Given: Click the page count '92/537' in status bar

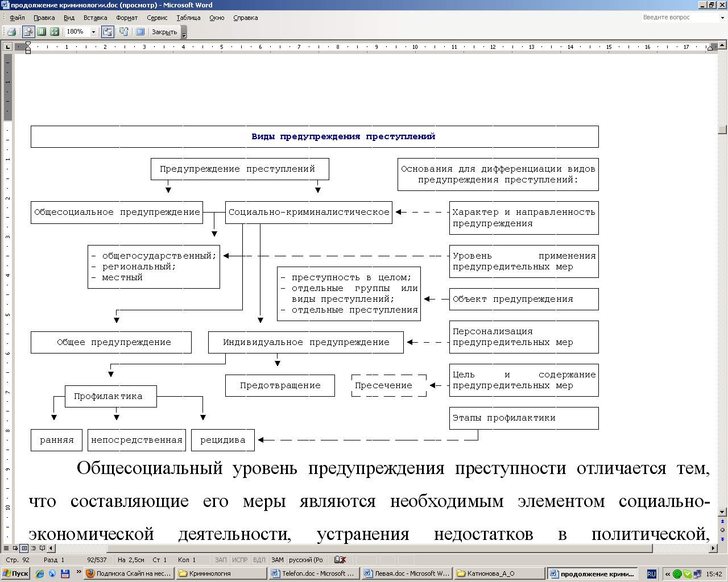Looking at the screenshot, I should pyautogui.click(x=97, y=560).
